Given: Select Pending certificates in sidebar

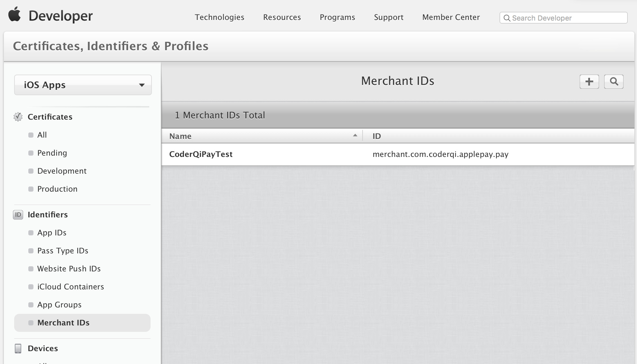Looking at the screenshot, I should 52,153.
